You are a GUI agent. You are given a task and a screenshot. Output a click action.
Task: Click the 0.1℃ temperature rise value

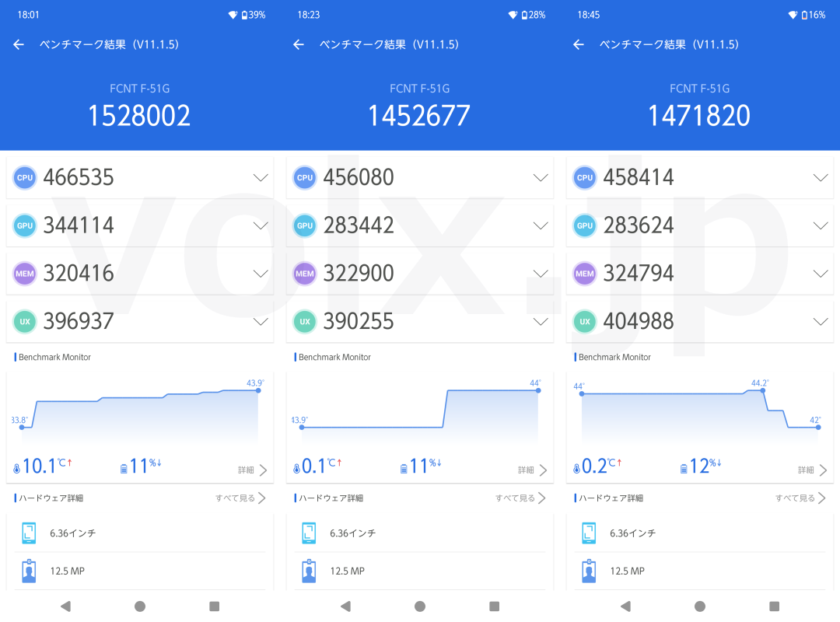tap(321, 466)
